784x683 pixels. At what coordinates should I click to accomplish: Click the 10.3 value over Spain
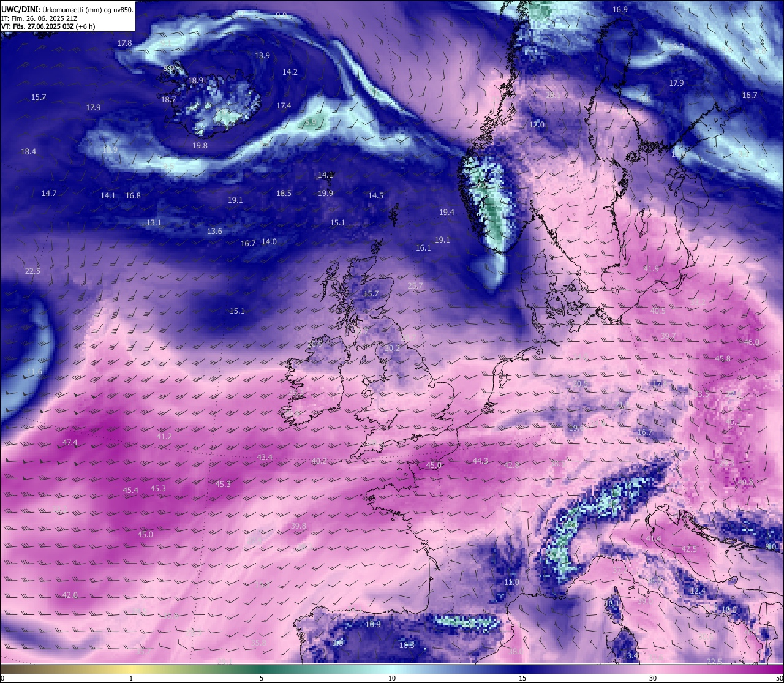407,646
